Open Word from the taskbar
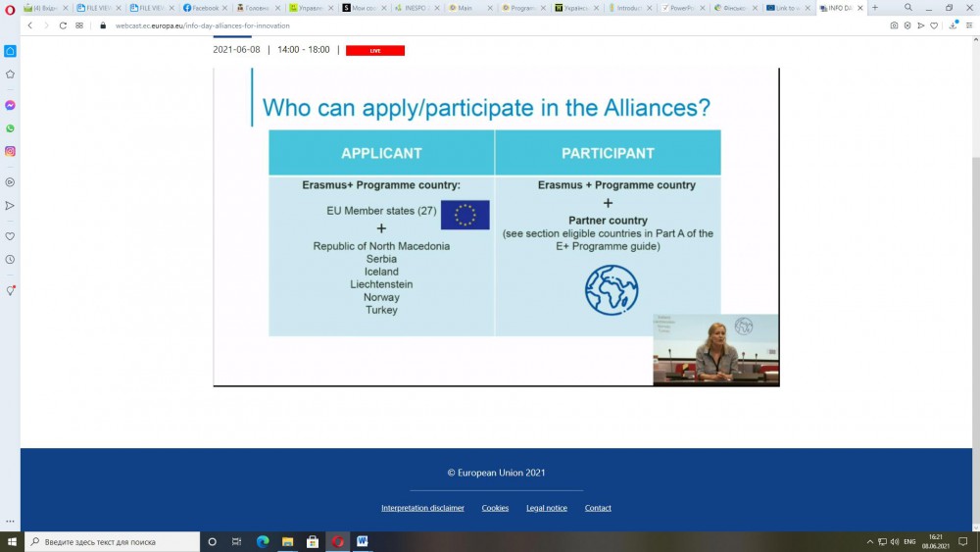This screenshot has width=980, height=552. pos(363,542)
